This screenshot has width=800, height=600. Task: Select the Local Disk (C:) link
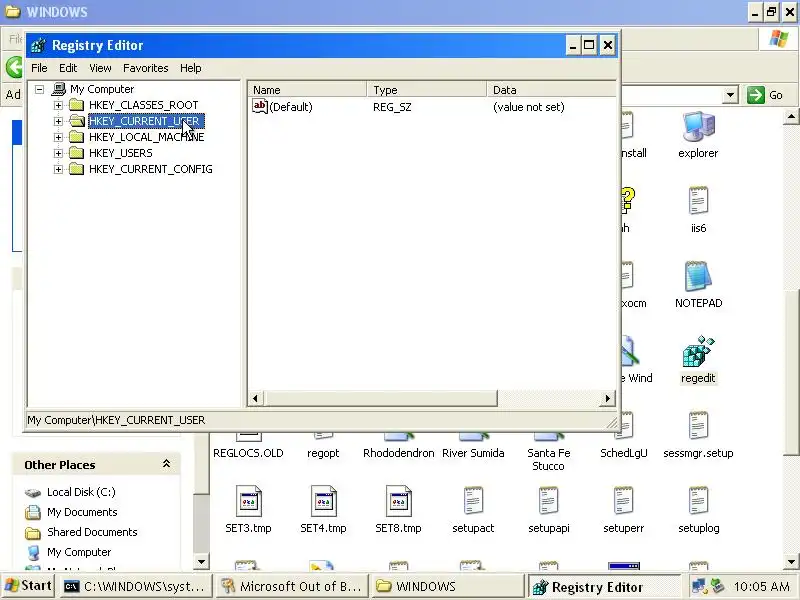[x=81, y=492]
